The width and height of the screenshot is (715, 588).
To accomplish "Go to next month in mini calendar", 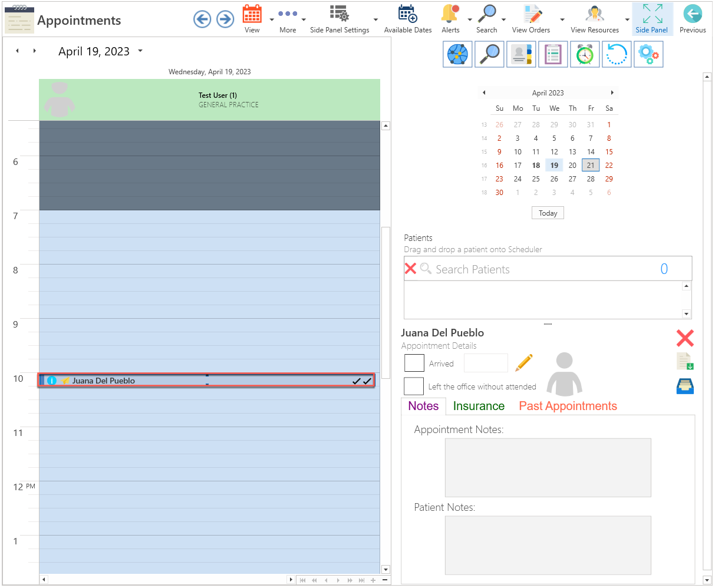I will (612, 93).
